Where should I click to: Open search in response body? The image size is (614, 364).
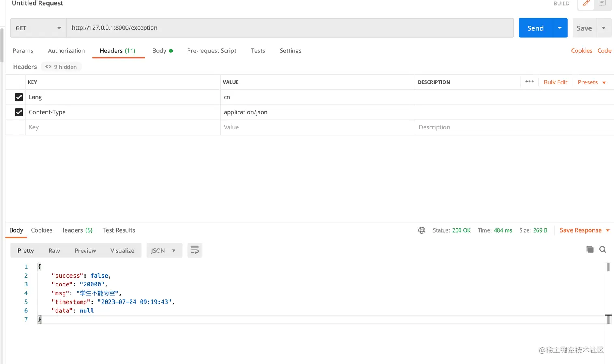(603, 250)
